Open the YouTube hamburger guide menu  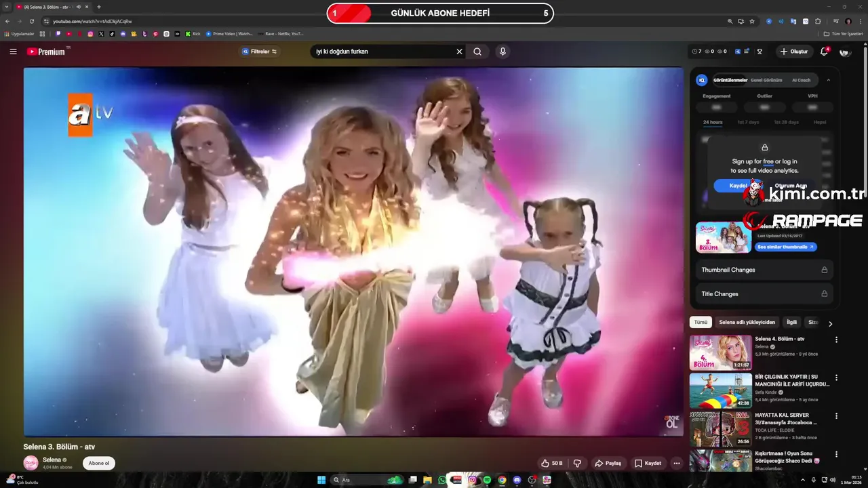(x=13, y=52)
